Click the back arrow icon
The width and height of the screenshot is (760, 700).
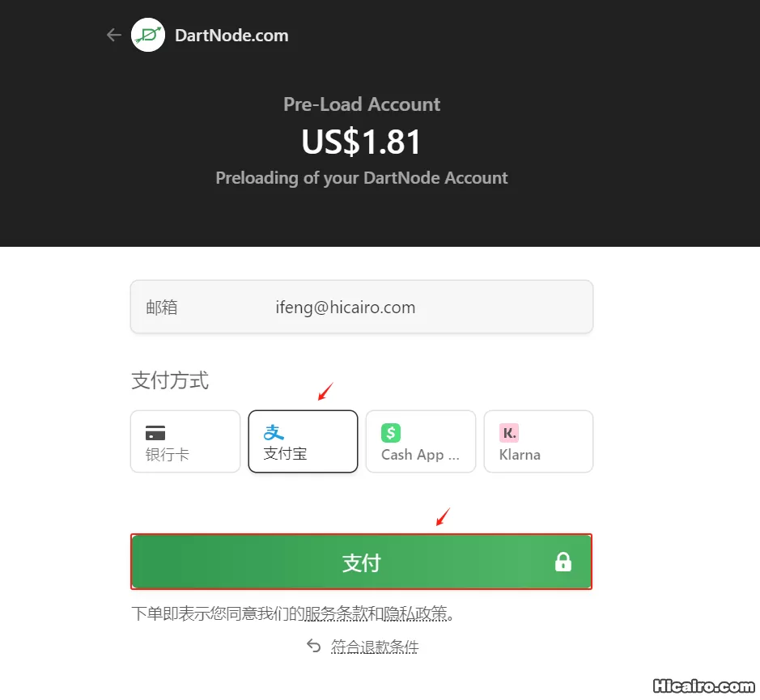tap(114, 35)
